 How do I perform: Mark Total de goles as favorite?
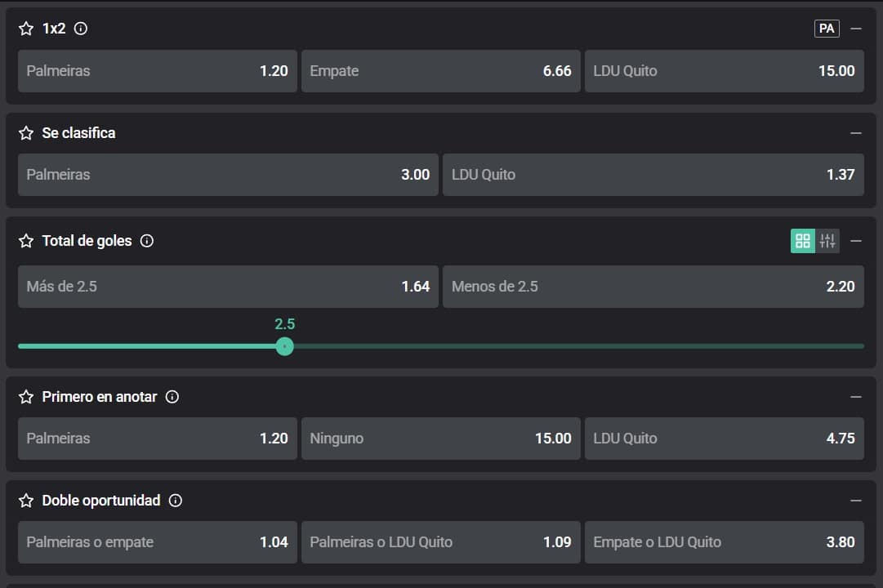coord(26,241)
